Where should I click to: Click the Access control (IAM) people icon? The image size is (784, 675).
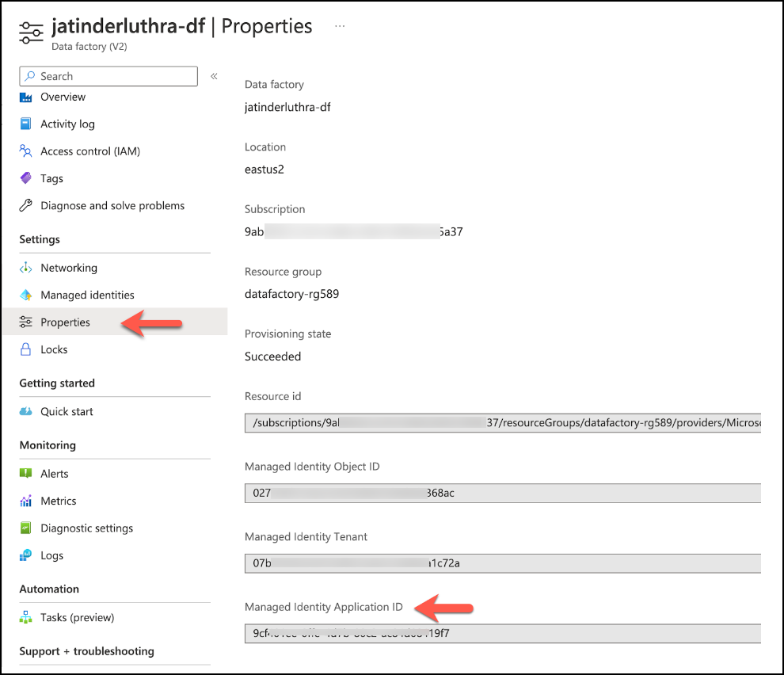pos(26,151)
